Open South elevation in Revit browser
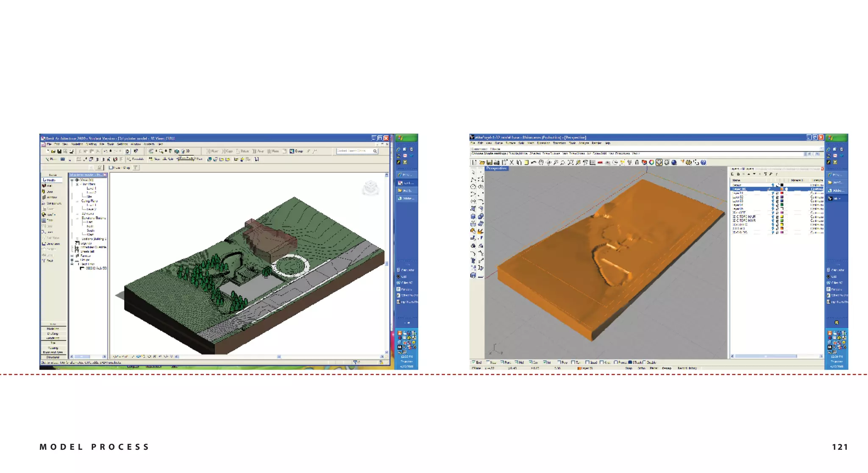 point(90,230)
